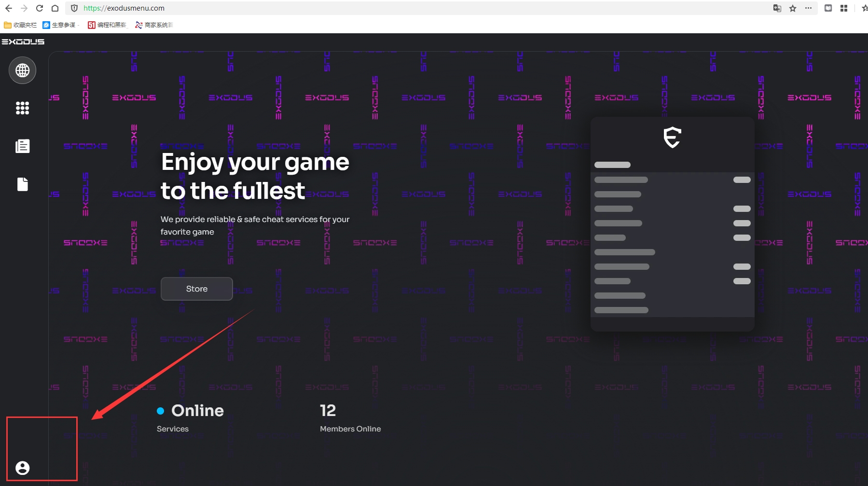Open the news article icon in sidebar

22,146
